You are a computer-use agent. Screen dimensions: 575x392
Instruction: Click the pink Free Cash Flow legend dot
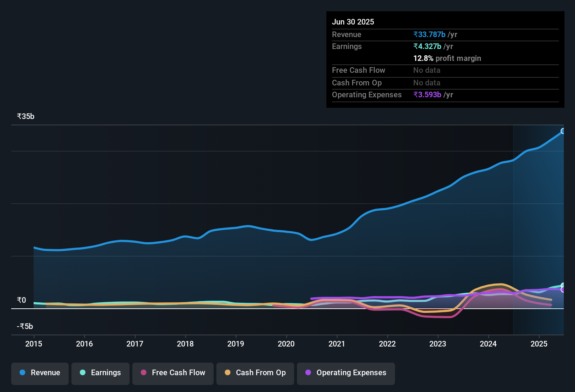click(144, 372)
